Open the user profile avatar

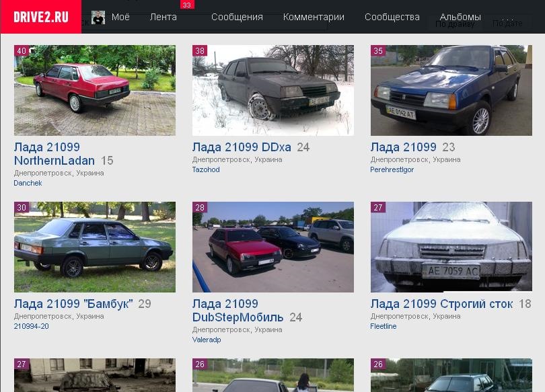click(98, 17)
